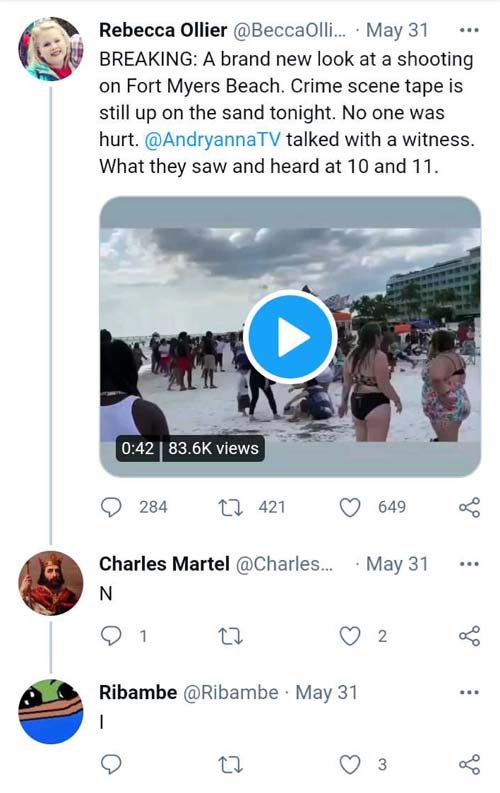Like Rebecca Ollier's tweet with 649 likes
The image size is (500, 793).
pyautogui.click(x=350, y=507)
